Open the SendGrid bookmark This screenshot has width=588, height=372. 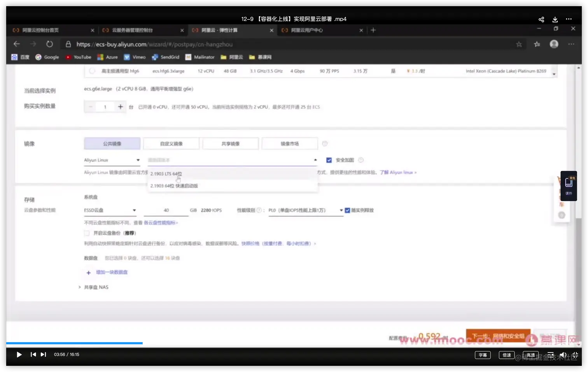[x=165, y=57]
